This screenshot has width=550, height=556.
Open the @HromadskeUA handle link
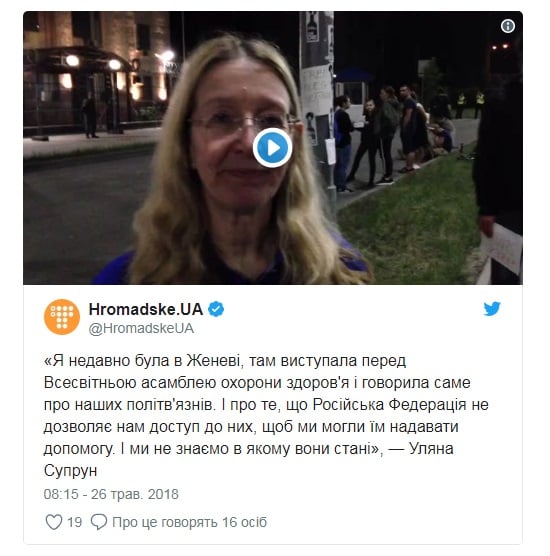[x=141, y=328]
